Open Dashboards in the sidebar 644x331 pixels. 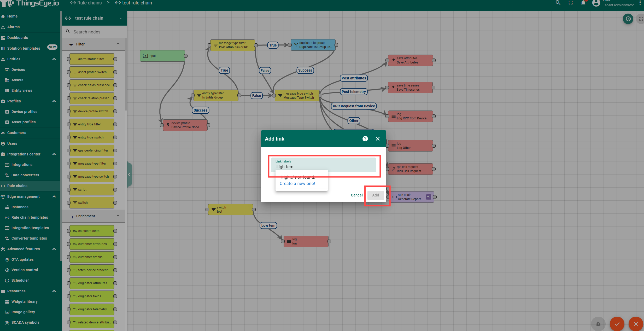tap(17, 38)
